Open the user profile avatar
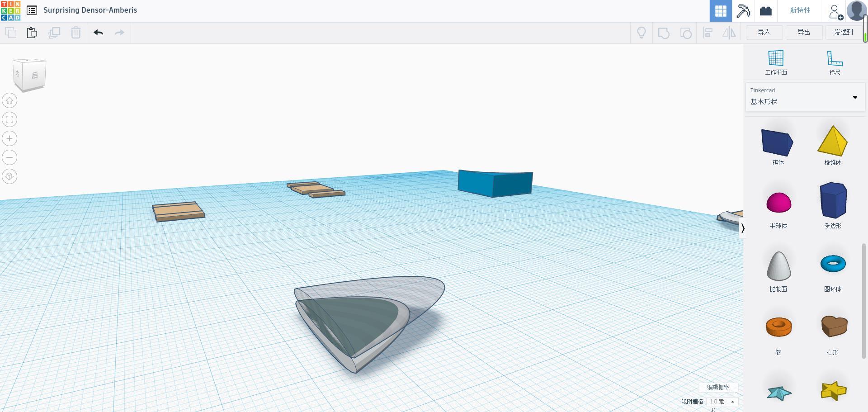Viewport: 868px width, 412px height. 856,11
